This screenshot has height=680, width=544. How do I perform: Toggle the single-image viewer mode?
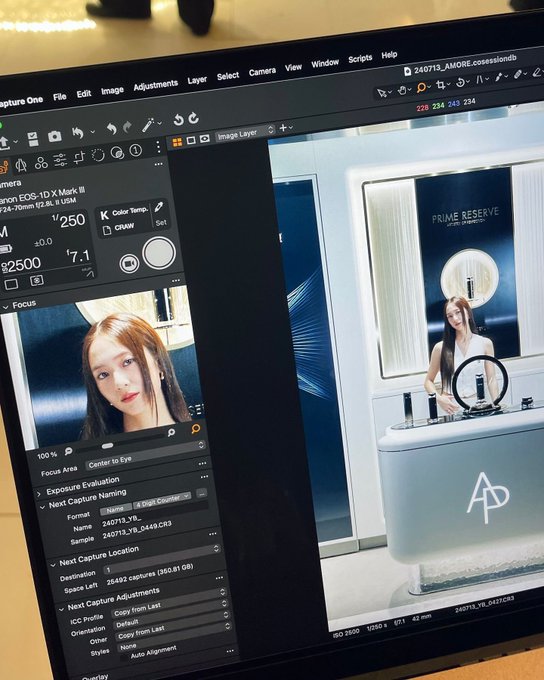click(190, 141)
